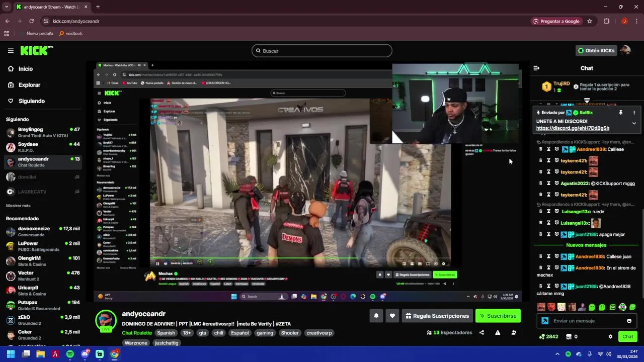The width and height of the screenshot is (644, 362).
Task: Report the stream with the warning triangle icon
Action: 498,332
